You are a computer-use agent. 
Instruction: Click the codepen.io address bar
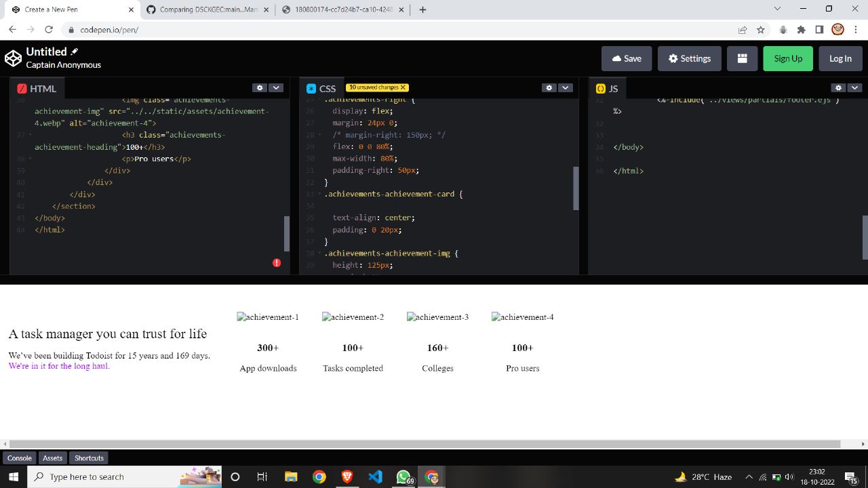pyautogui.click(x=400, y=30)
